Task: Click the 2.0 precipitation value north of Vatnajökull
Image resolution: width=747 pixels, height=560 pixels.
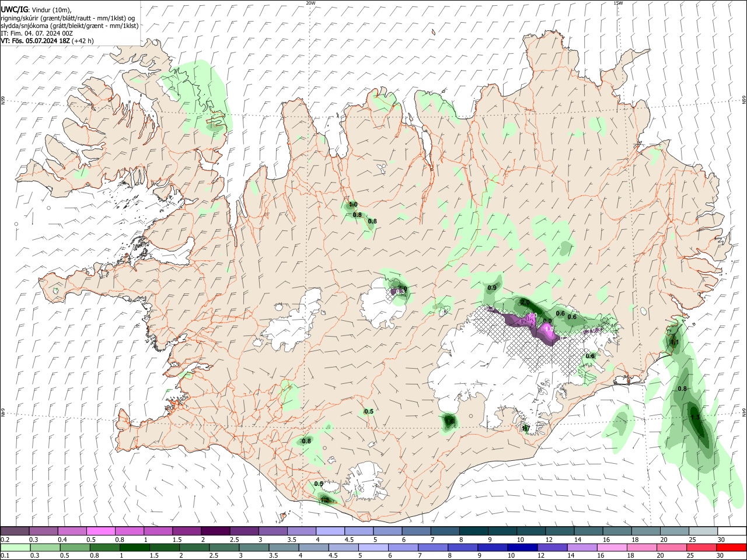Action: [x=525, y=302]
